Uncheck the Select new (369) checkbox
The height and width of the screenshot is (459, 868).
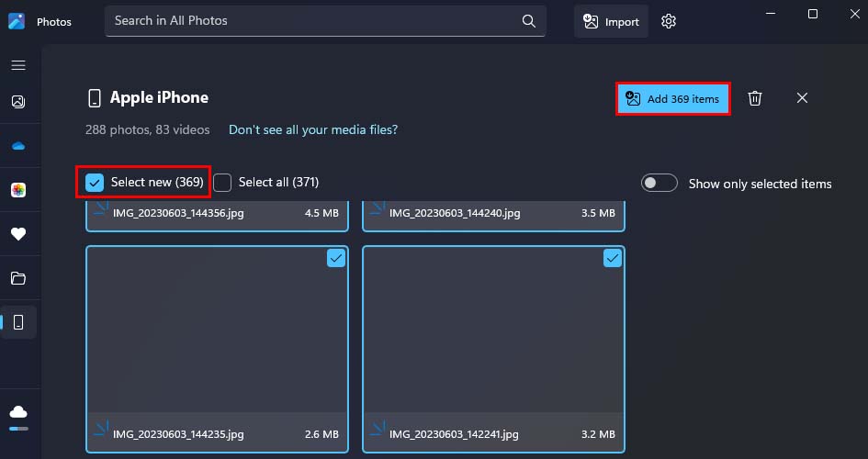pyautogui.click(x=95, y=183)
